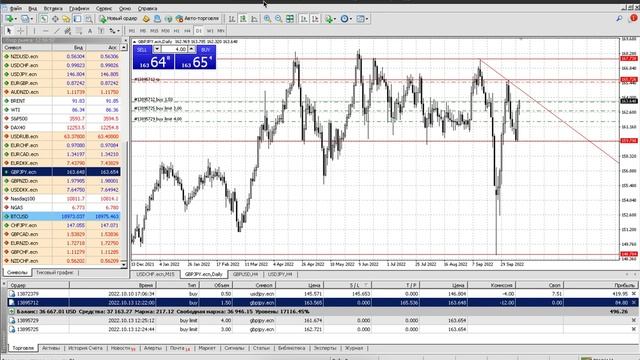The width and height of the screenshot is (640, 360).
Task: Open the Журнал terminal tab
Action: [x=354, y=348]
